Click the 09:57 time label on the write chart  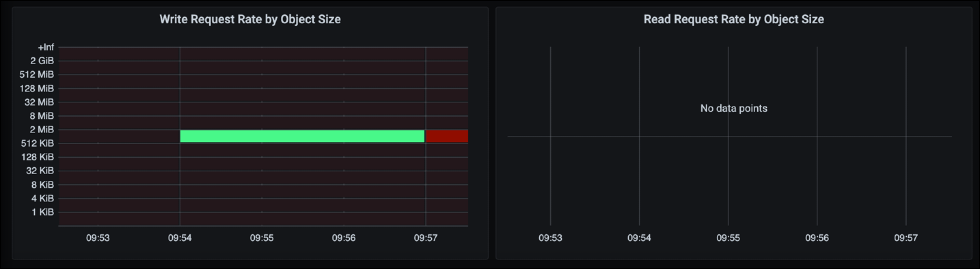click(x=425, y=238)
